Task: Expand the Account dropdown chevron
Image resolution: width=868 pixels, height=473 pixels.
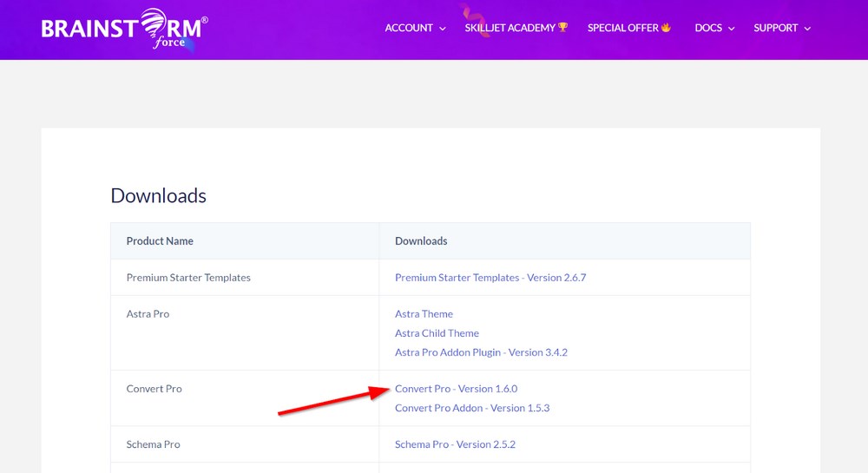Action: click(443, 29)
